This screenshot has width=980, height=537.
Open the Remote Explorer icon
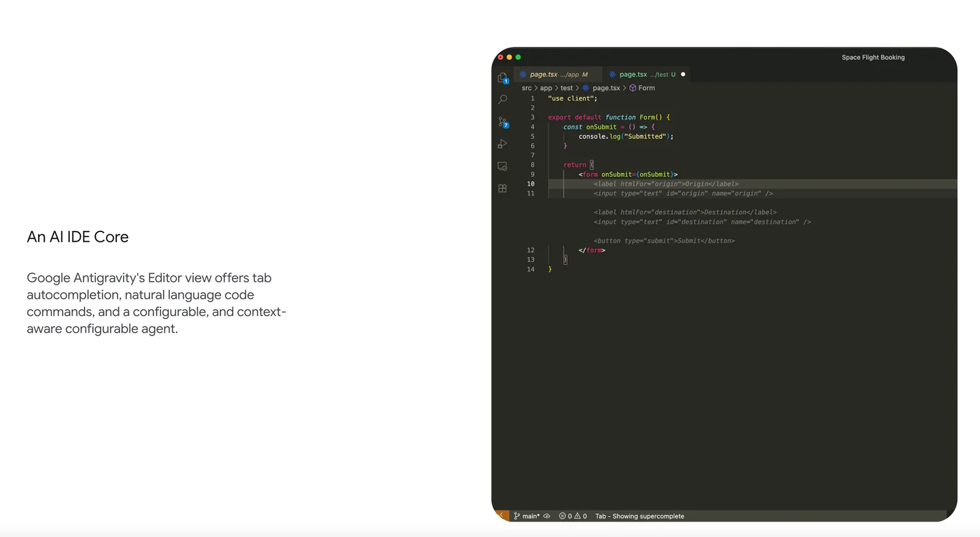tap(502, 167)
